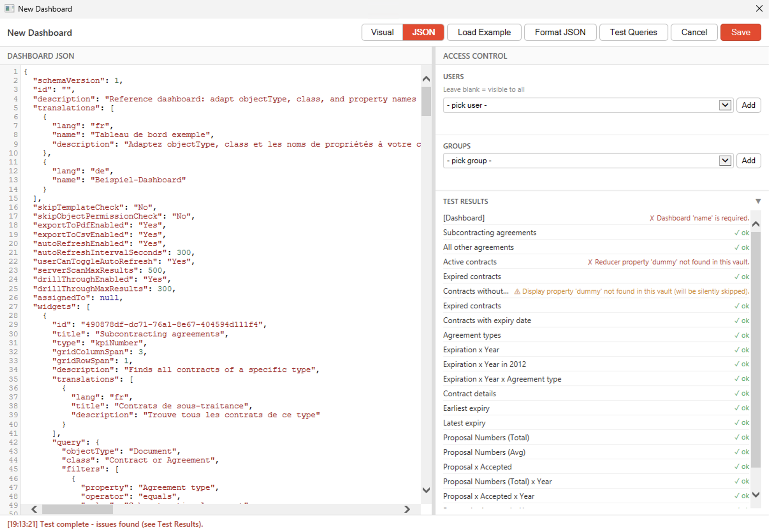This screenshot has height=532, width=769.
Task: Click JSON editor scroll up arrow
Action: click(426, 79)
